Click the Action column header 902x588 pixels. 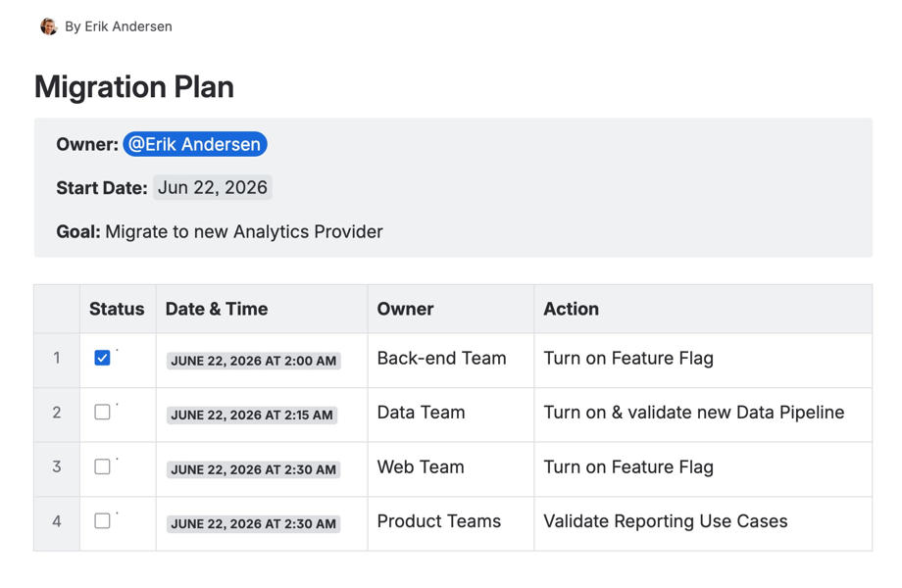pos(571,309)
